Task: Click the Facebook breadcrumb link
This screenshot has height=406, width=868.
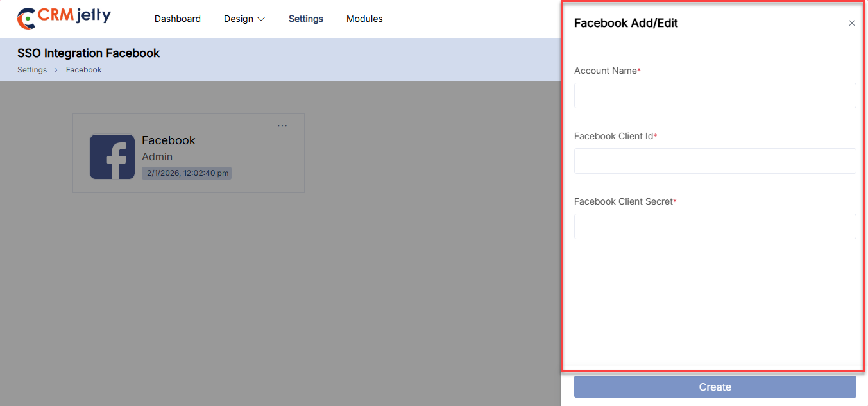Action: pyautogui.click(x=84, y=70)
